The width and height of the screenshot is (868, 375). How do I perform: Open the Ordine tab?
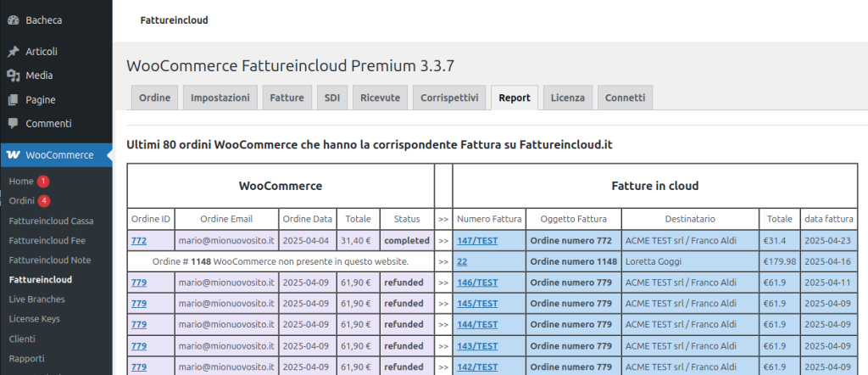pos(154,98)
